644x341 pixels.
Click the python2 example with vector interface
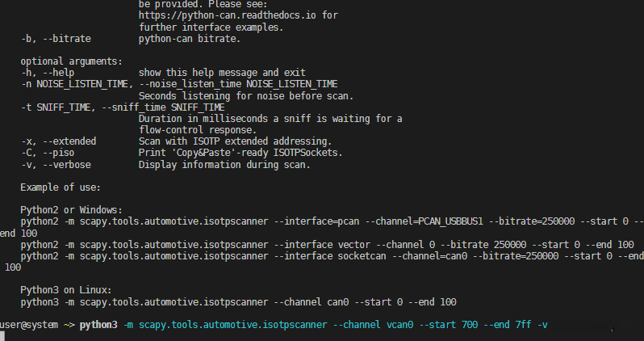click(323, 245)
